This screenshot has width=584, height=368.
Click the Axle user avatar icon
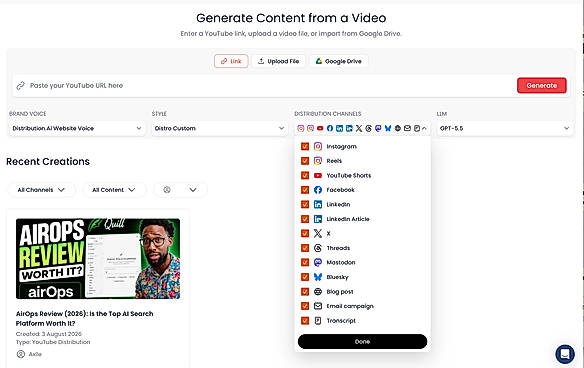pos(21,354)
